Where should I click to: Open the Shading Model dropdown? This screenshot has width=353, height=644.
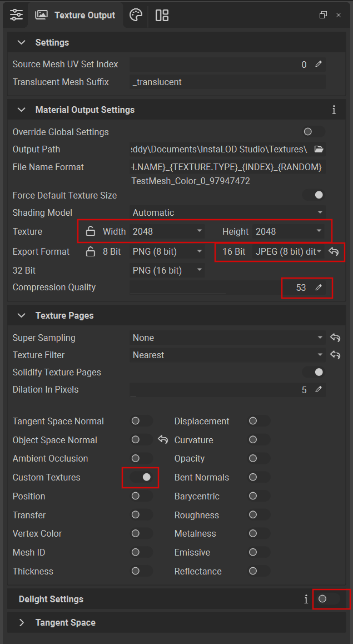point(227,212)
